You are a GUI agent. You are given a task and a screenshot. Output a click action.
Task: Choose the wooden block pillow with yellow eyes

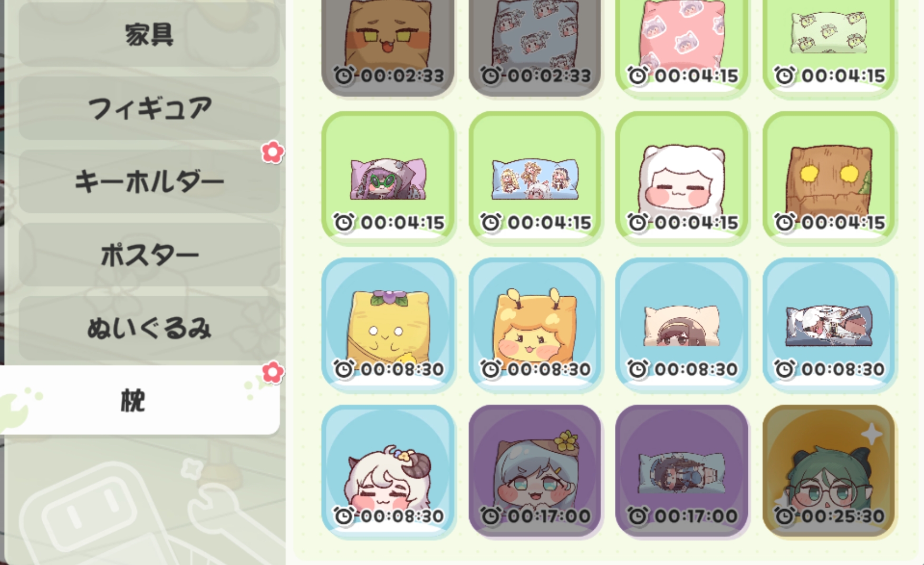pyautogui.click(x=829, y=178)
